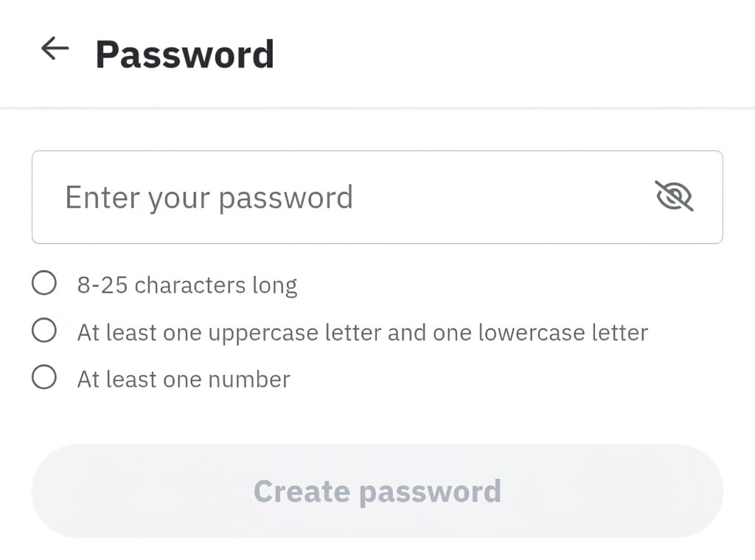Click the blank middle area of the password box

(501, 197)
